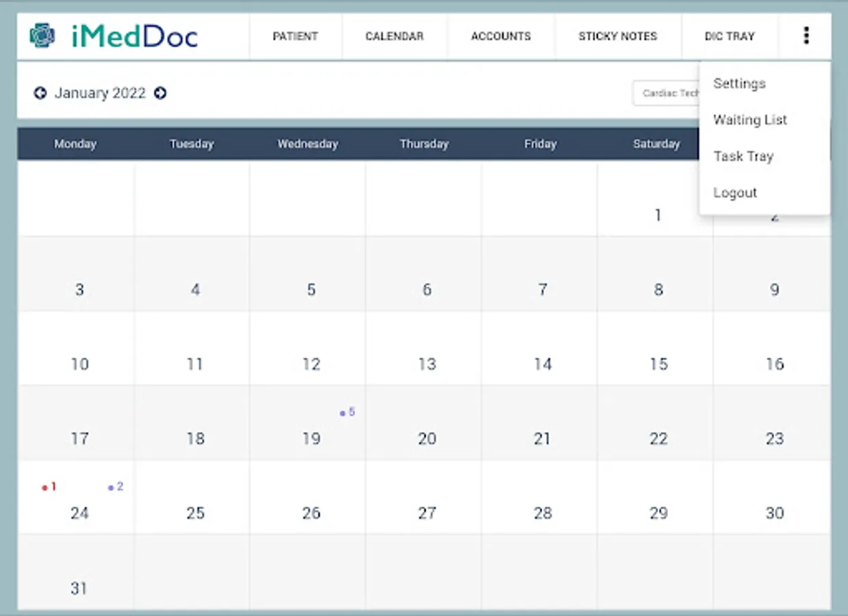Image resolution: width=848 pixels, height=616 pixels.
Task: Choose the 25th day cell
Action: click(x=192, y=498)
